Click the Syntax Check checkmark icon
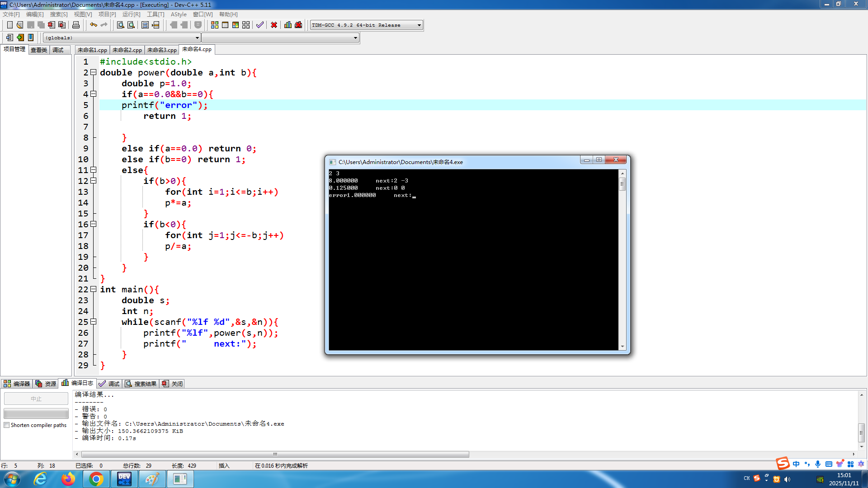The image size is (868, 488). click(260, 25)
